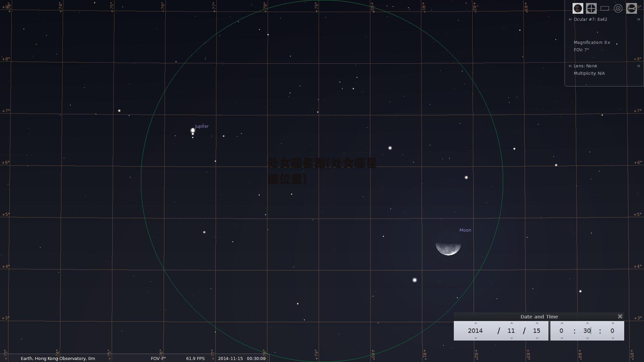This screenshot has height=362, width=644.
Task: Open Oculars configuration wrench icon
Action: pos(631,8)
